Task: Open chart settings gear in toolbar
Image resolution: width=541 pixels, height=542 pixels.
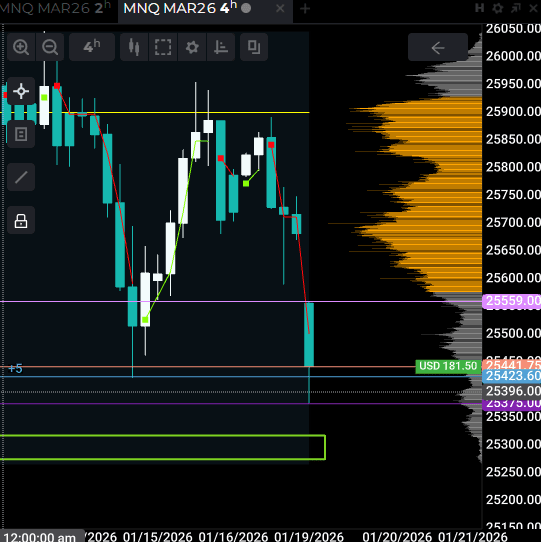Action: click(x=192, y=47)
